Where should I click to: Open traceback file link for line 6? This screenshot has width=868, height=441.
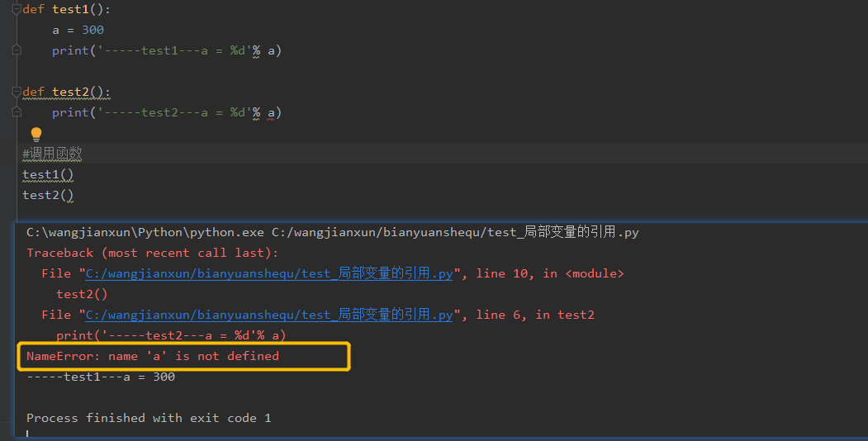click(x=269, y=315)
